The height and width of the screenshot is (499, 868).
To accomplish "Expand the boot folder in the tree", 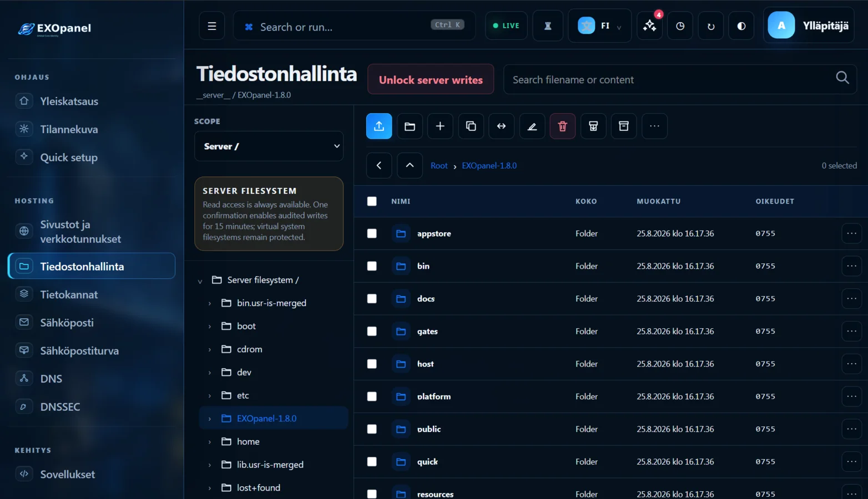I will click(210, 327).
